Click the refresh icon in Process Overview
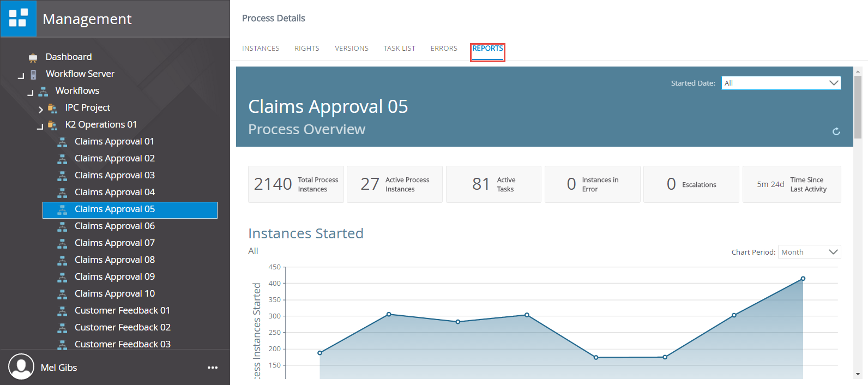 coord(836,131)
